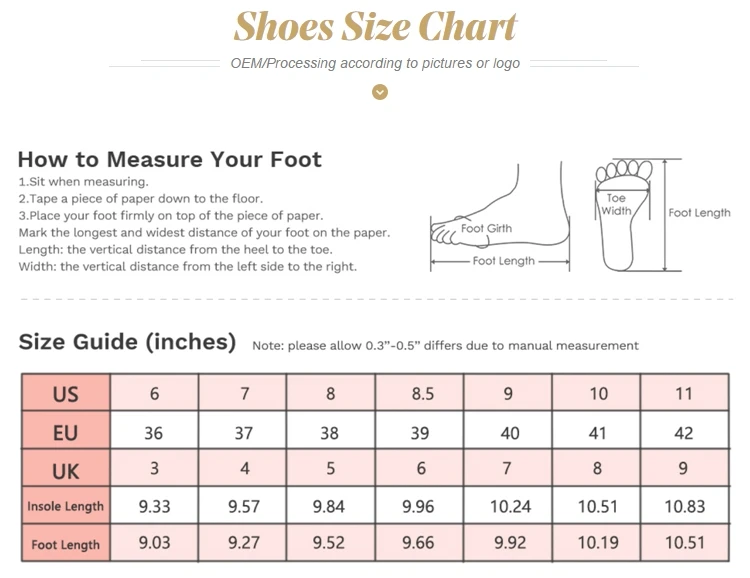Click the EU size 42 cell
This screenshot has width=750, height=578.
coord(684,433)
